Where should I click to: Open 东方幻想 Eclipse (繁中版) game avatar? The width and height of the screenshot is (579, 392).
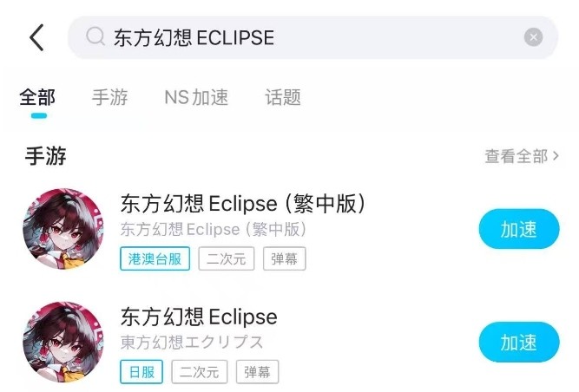[63, 229]
